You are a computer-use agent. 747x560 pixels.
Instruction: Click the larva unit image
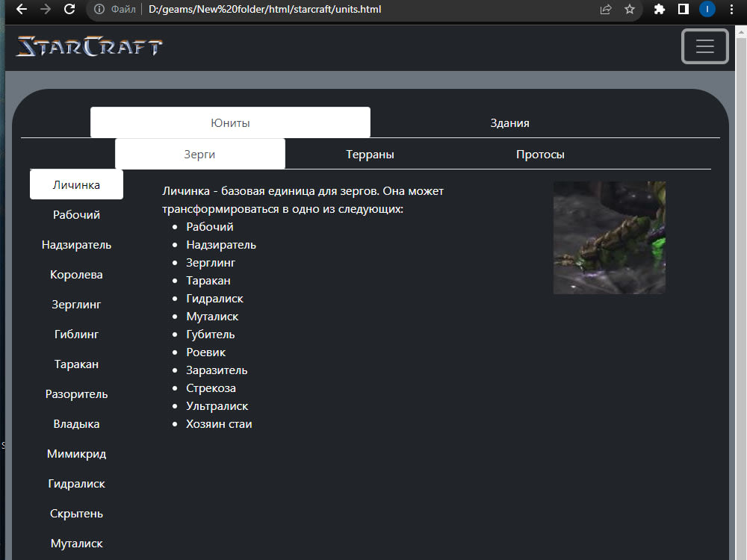click(610, 237)
